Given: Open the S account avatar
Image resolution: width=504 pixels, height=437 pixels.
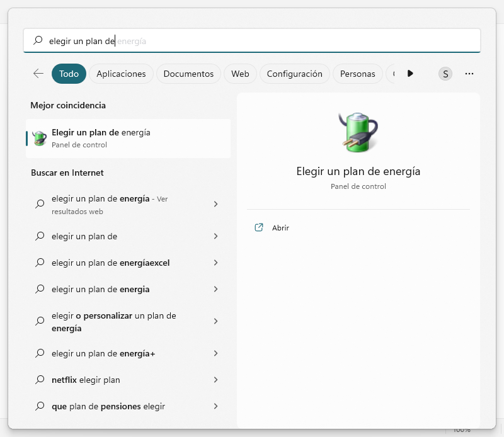Looking at the screenshot, I should click(x=445, y=74).
